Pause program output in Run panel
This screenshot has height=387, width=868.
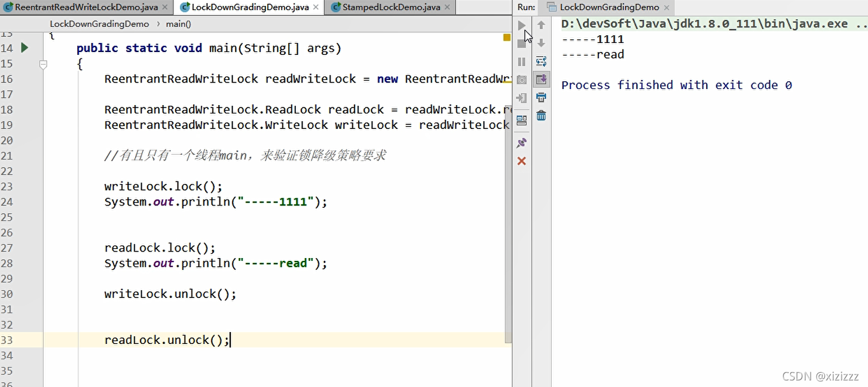click(521, 62)
